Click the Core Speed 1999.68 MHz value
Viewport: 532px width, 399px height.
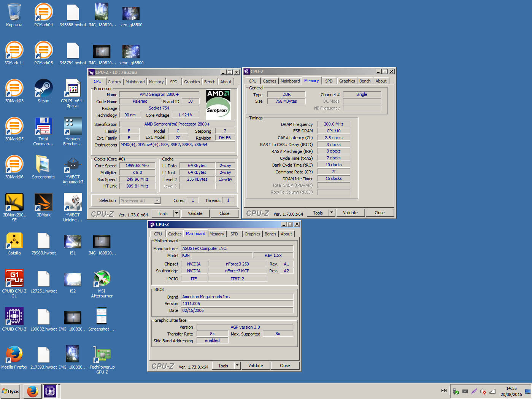point(137,165)
